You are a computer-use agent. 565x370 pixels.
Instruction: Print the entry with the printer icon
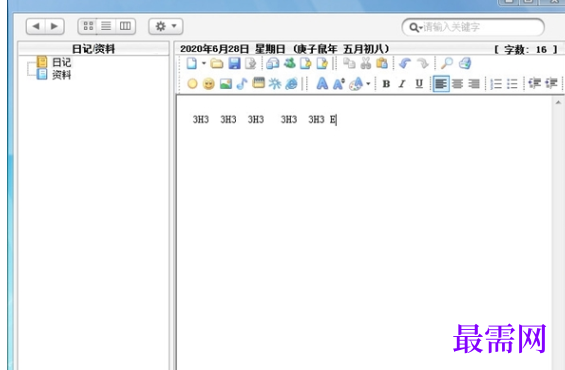[x=465, y=63]
